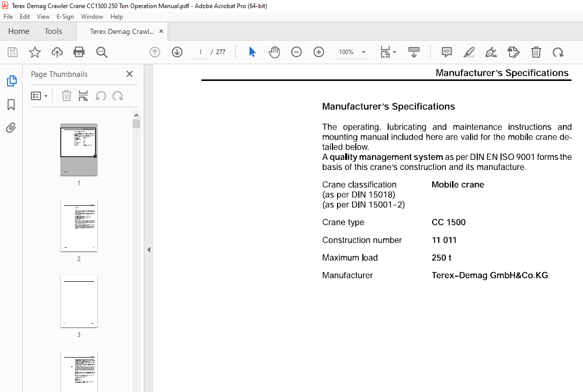This screenshot has height=392, width=583.
Task: Go to the previous page arrow
Action: coord(155,52)
